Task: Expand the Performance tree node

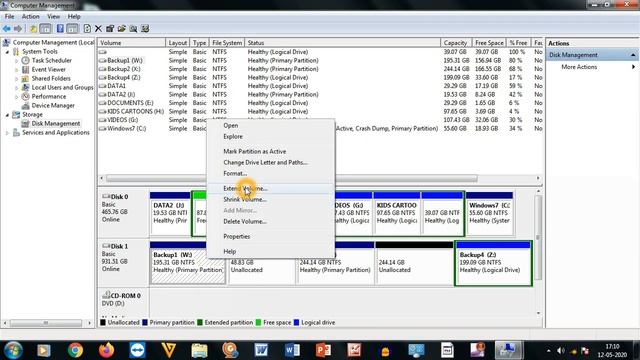Action: 17,97
